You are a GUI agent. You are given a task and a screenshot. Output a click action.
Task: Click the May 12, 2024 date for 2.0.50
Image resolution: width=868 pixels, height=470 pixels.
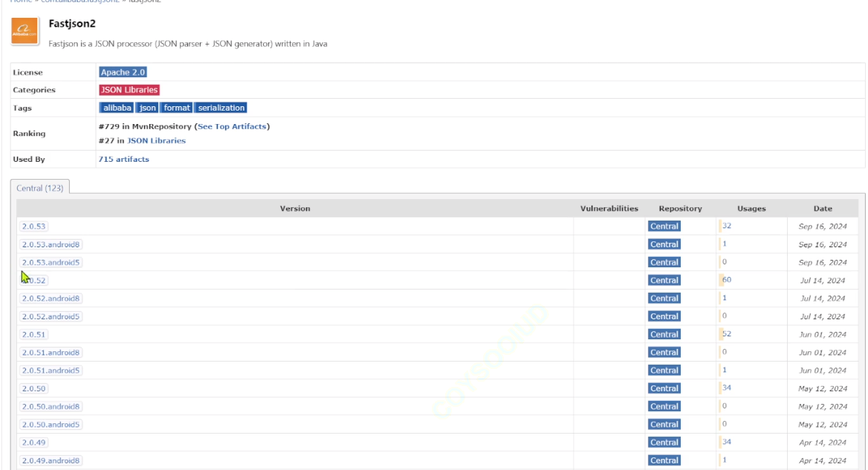(x=823, y=389)
